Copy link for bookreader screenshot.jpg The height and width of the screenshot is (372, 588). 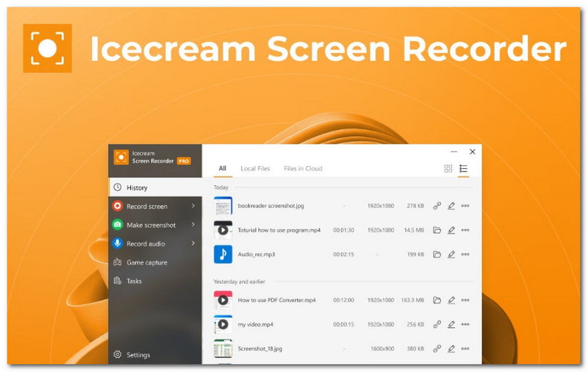click(437, 206)
